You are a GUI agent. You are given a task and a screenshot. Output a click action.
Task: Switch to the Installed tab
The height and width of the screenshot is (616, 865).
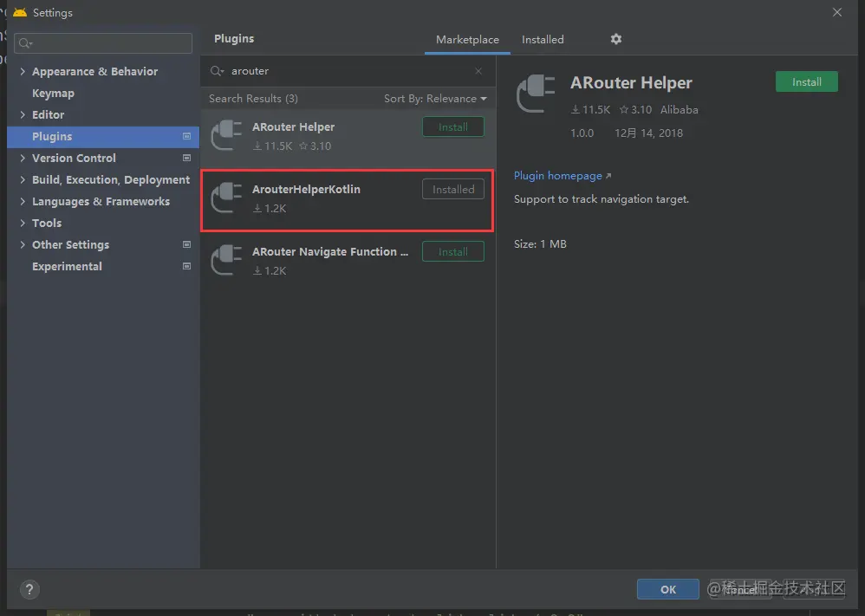pos(543,40)
